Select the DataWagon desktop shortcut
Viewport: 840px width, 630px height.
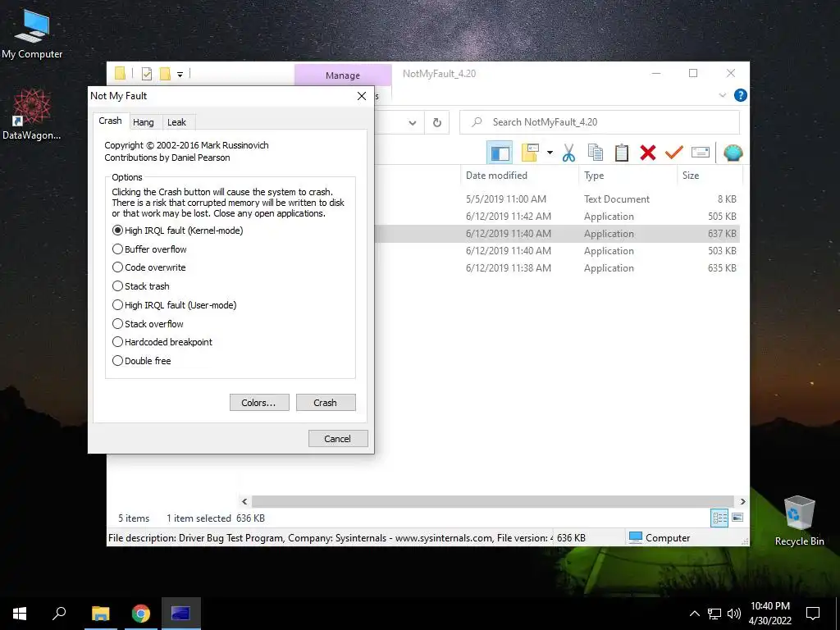[x=32, y=115]
